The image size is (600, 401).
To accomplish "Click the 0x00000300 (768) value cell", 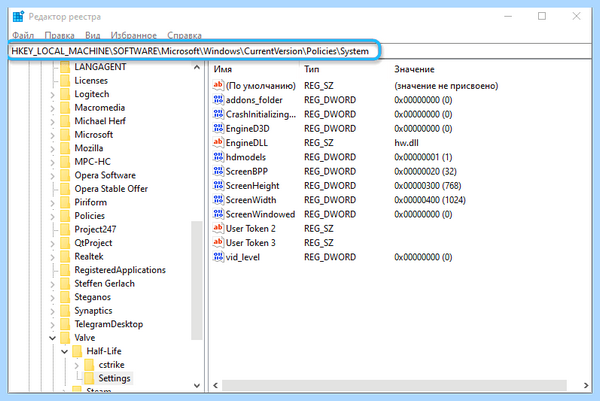I will point(427,186).
